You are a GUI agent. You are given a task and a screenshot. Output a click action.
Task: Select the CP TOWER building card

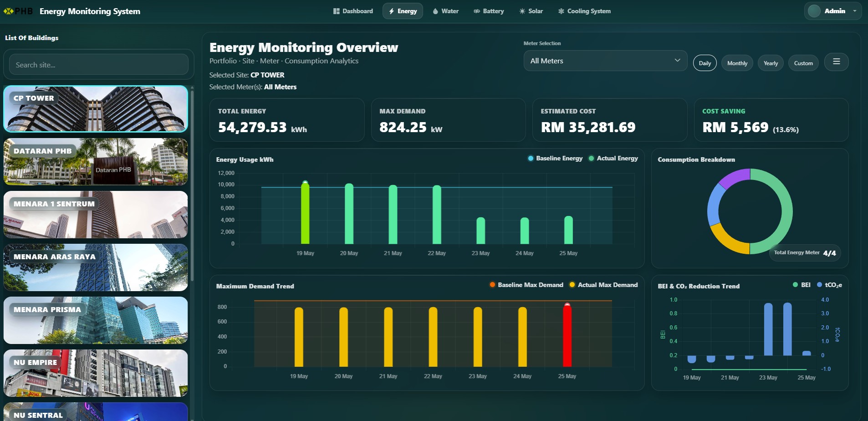pyautogui.click(x=96, y=109)
